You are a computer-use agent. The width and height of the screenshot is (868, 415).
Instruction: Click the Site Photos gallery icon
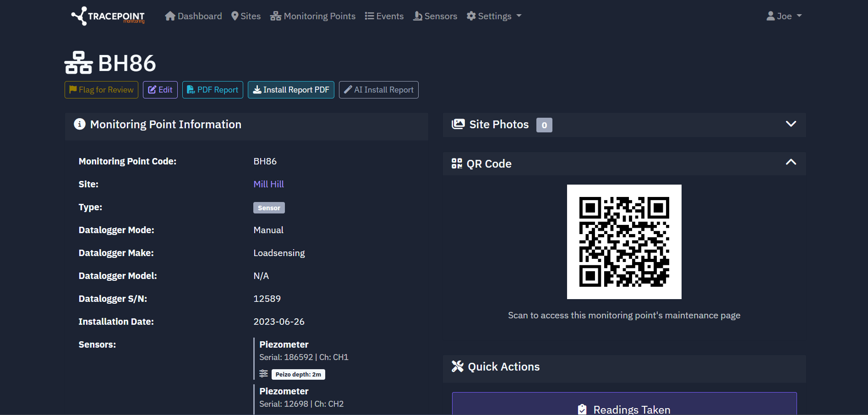coord(458,124)
